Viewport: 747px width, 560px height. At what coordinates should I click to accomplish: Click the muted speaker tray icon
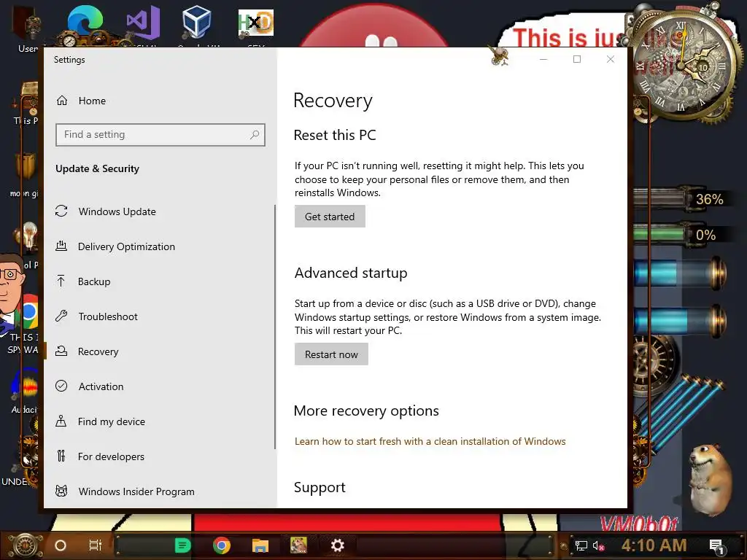coord(598,545)
